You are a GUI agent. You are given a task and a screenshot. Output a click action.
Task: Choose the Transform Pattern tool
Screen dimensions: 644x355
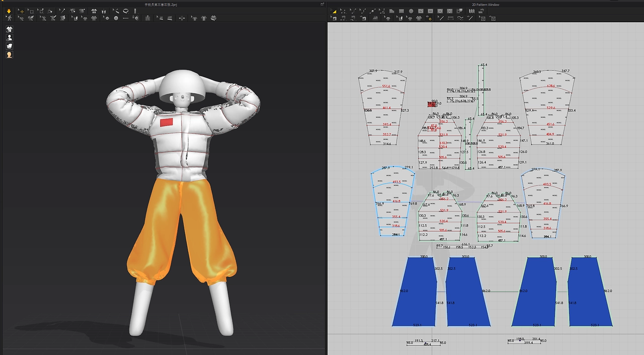[334, 11]
